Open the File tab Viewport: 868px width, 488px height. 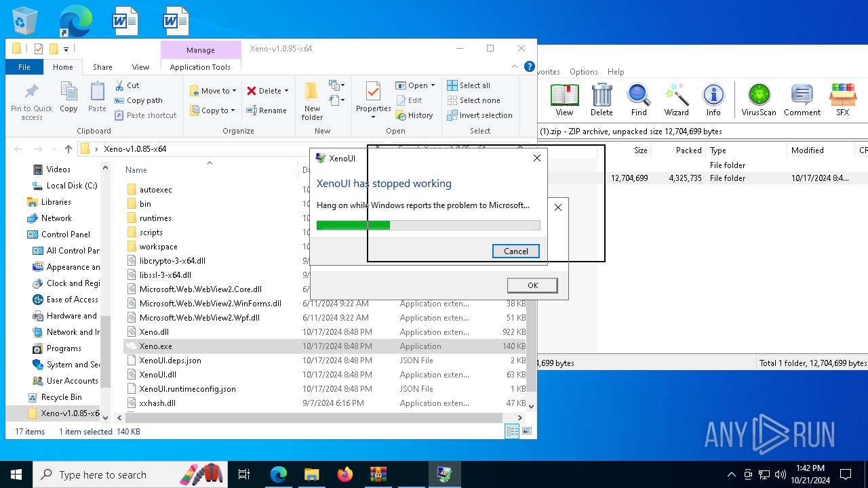tap(24, 67)
